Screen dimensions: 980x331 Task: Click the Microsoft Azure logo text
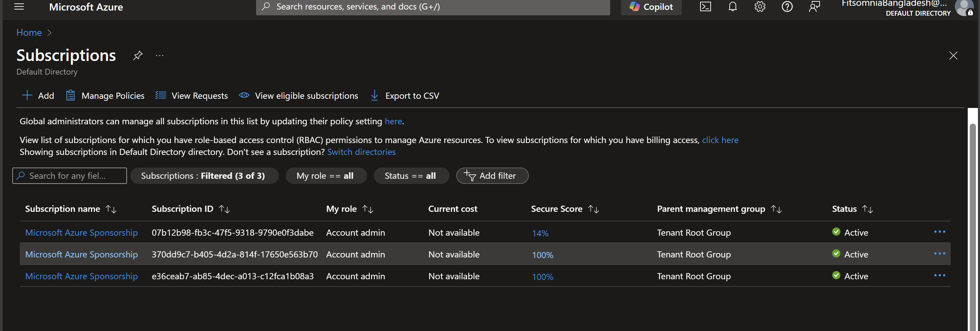86,7
